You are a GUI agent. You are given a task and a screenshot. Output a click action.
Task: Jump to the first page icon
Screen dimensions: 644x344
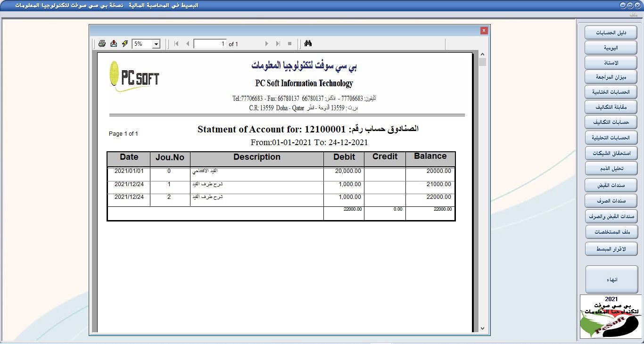[x=175, y=43]
